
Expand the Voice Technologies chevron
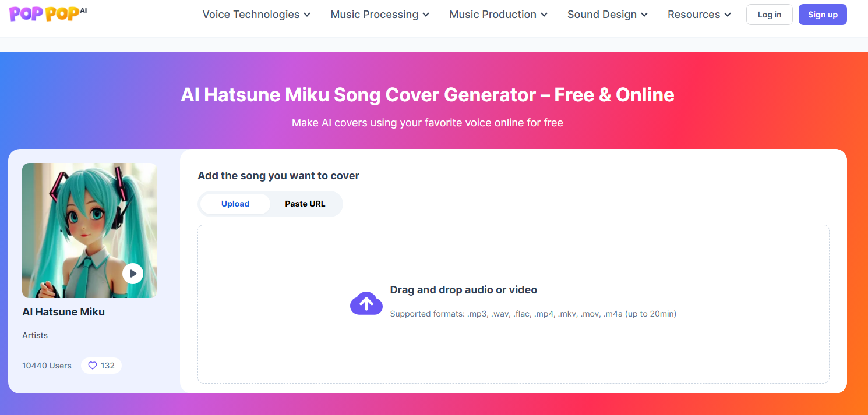(307, 15)
